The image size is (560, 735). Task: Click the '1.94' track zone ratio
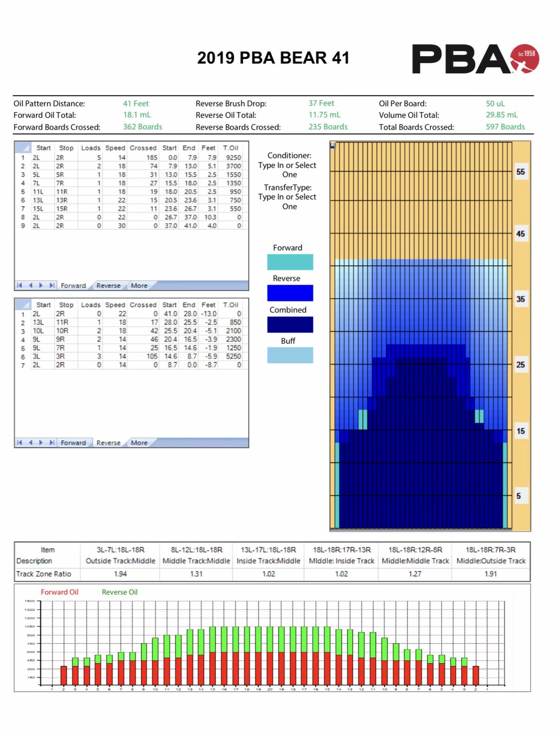click(120, 574)
